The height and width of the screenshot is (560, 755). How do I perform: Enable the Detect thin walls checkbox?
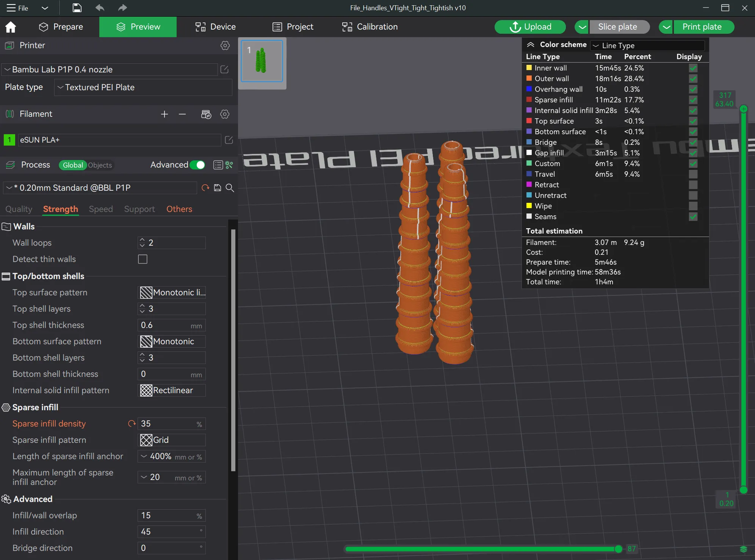143,259
